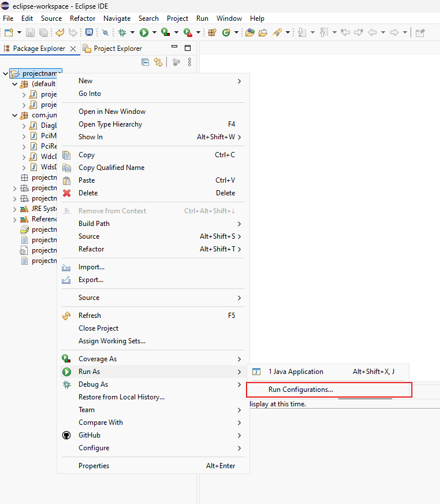Image resolution: width=440 pixels, height=504 pixels.
Task: Click the Run green play toolbar button
Action: click(144, 33)
